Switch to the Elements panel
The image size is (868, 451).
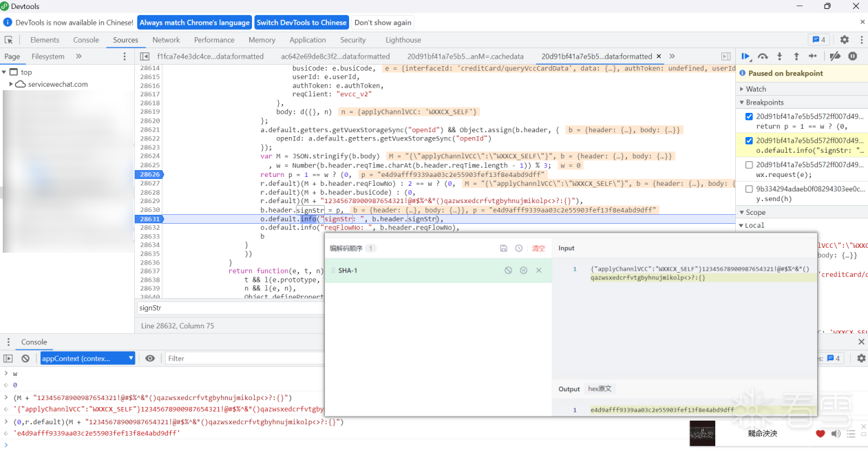coord(45,40)
